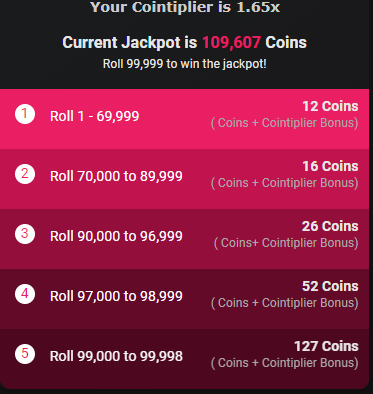
Task: Click the 12 Coins reward amount
Action: pyautogui.click(x=330, y=106)
